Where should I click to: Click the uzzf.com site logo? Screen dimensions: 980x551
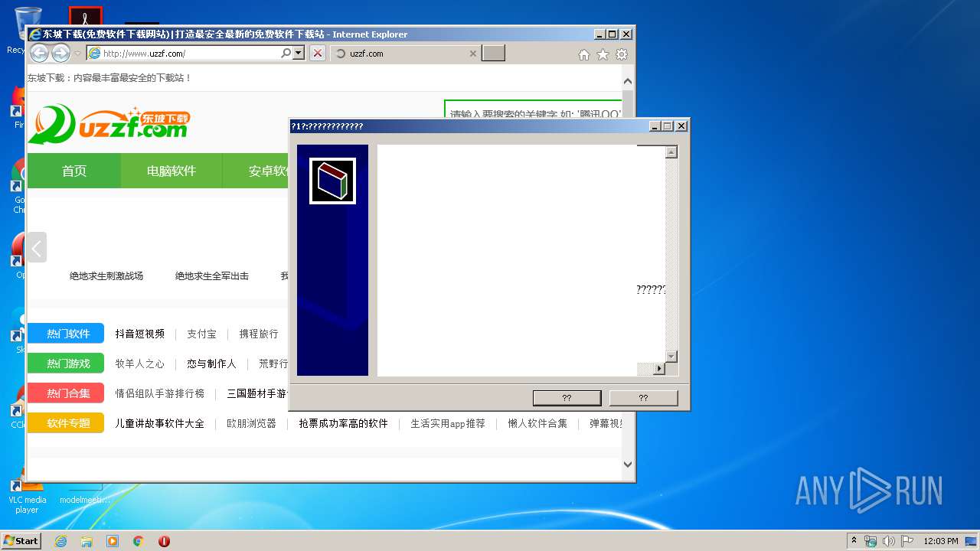point(109,124)
